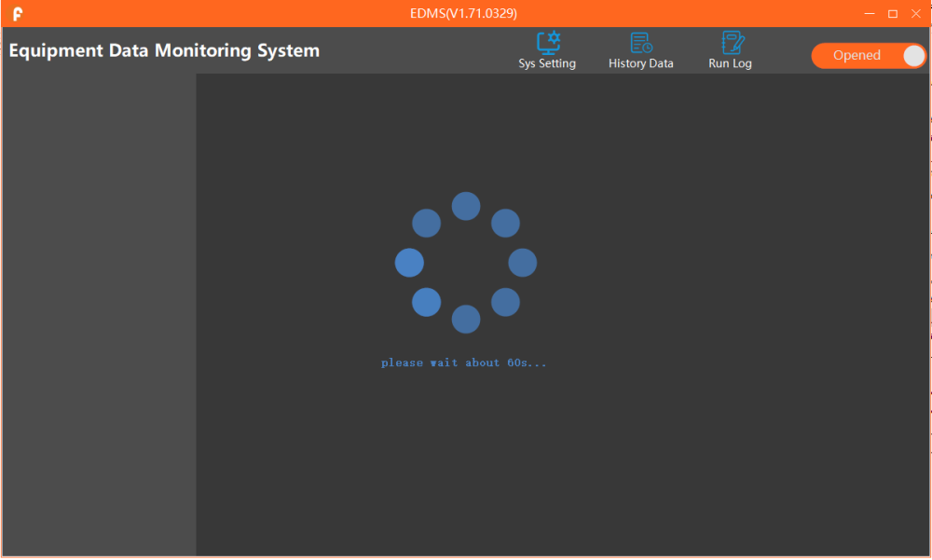Click the topmost dot of the spinner
The image size is (932, 560).
coord(466,206)
